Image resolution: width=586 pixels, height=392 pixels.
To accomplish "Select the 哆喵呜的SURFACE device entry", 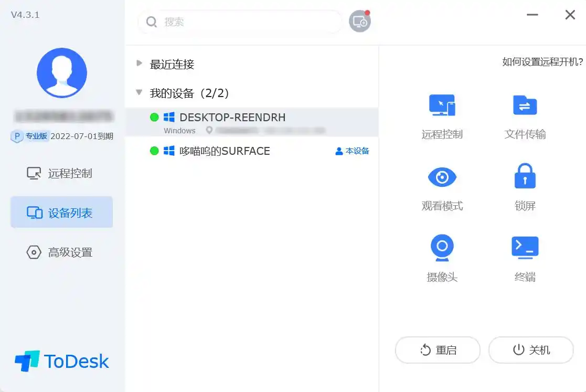I will coord(252,151).
